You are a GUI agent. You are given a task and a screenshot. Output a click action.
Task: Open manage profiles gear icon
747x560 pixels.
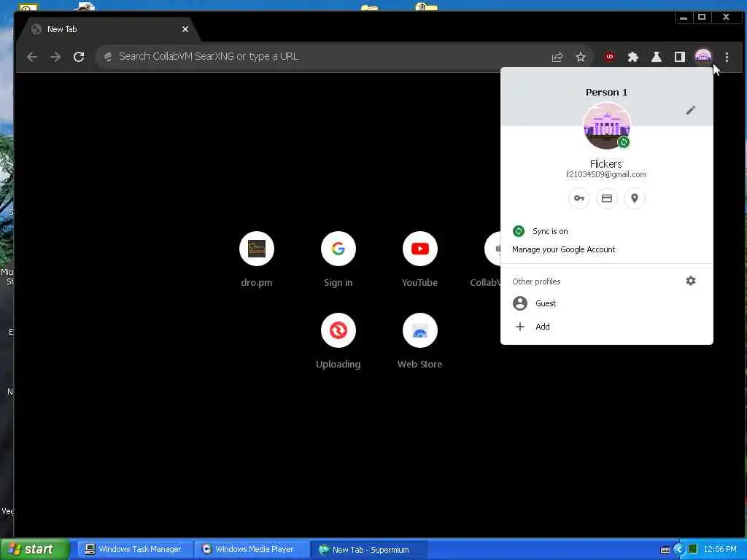pyautogui.click(x=690, y=281)
